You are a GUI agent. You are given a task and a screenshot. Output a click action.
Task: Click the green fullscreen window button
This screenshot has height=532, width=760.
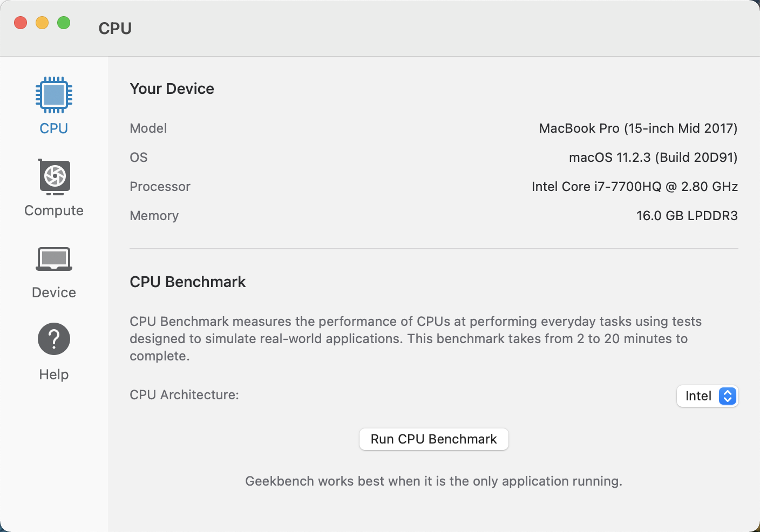coord(64,23)
